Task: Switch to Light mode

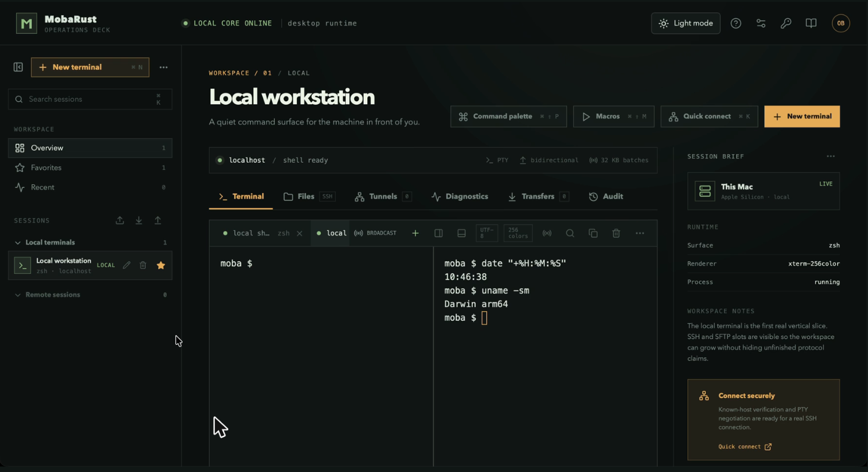Action: pyautogui.click(x=686, y=23)
